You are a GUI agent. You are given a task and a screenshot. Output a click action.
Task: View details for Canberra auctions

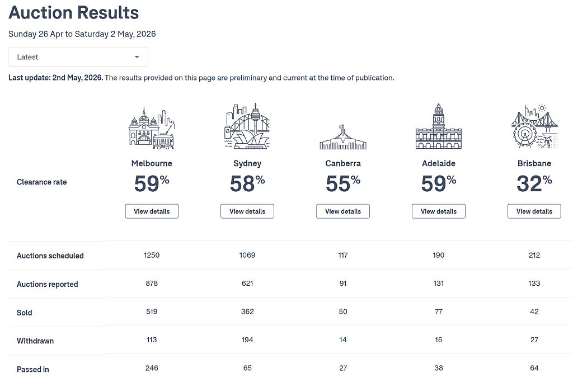click(x=343, y=211)
